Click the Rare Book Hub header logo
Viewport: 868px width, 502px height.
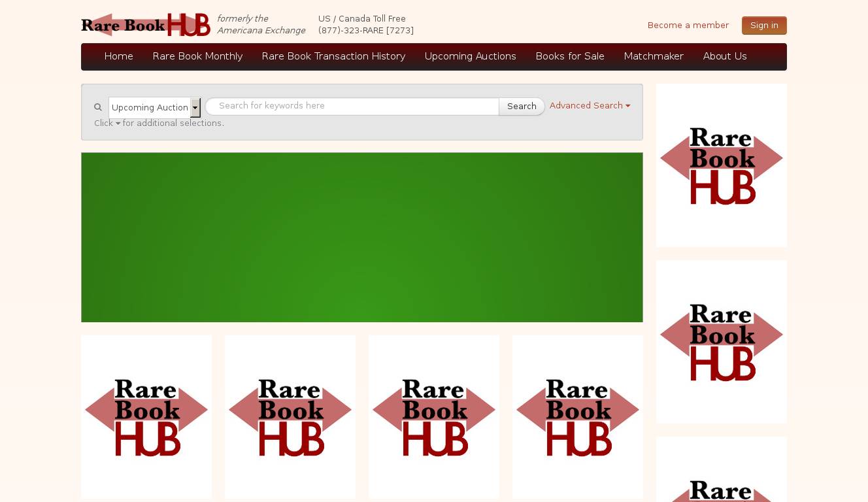click(x=146, y=25)
